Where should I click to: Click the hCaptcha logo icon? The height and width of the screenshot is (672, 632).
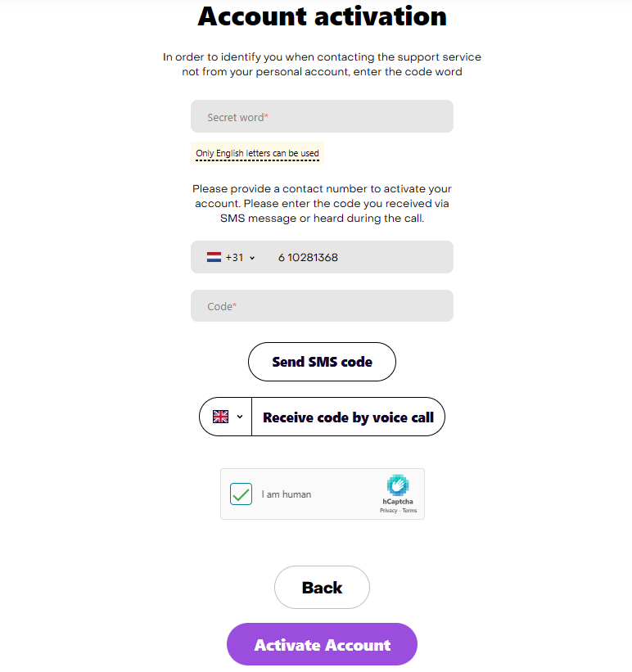coord(398,485)
